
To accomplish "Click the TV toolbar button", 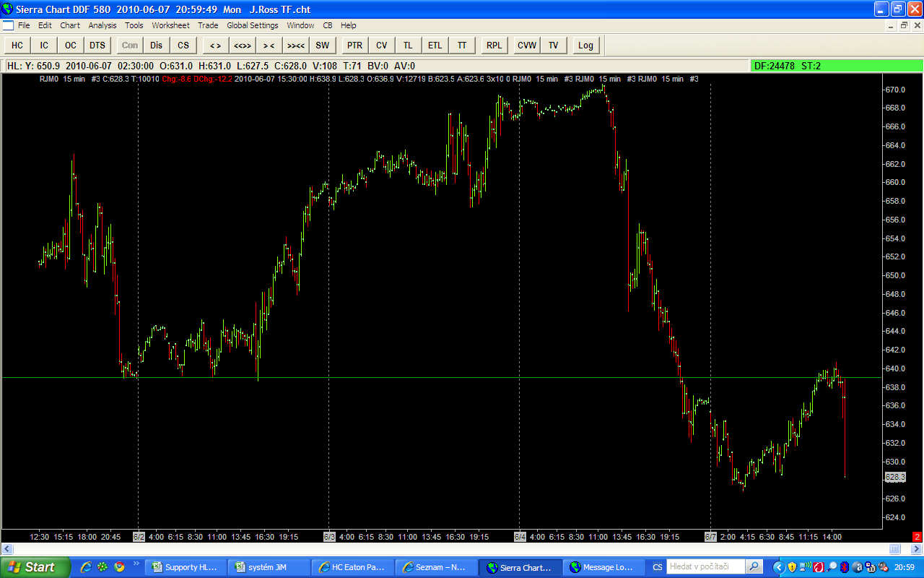I will (x=553, y=45).
